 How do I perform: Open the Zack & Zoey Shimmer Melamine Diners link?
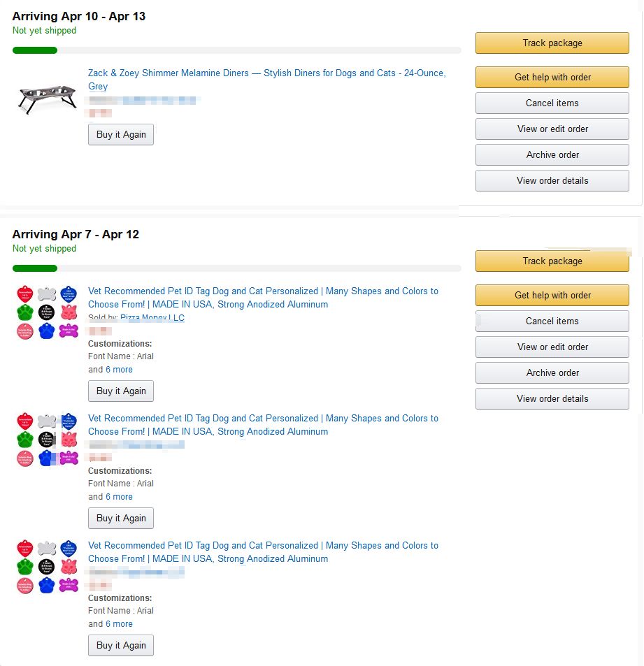(267, 80)
